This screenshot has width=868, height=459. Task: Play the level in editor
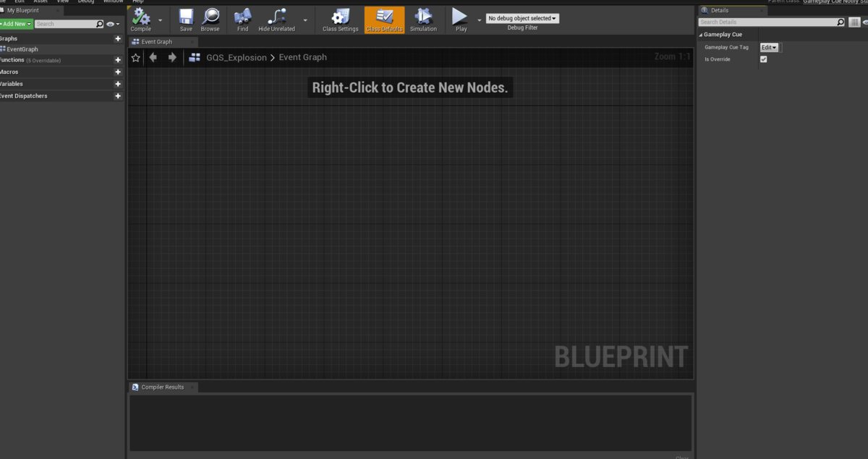point(460,20)
